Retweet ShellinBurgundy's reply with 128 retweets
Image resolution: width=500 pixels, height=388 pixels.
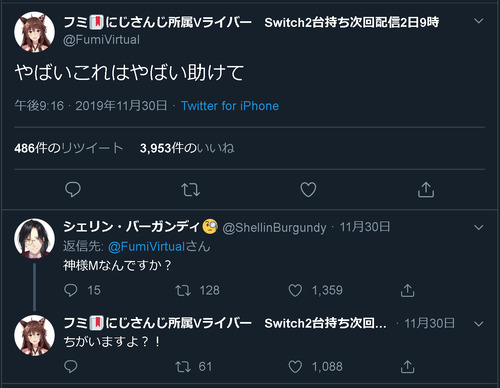[x=183, y=290]
